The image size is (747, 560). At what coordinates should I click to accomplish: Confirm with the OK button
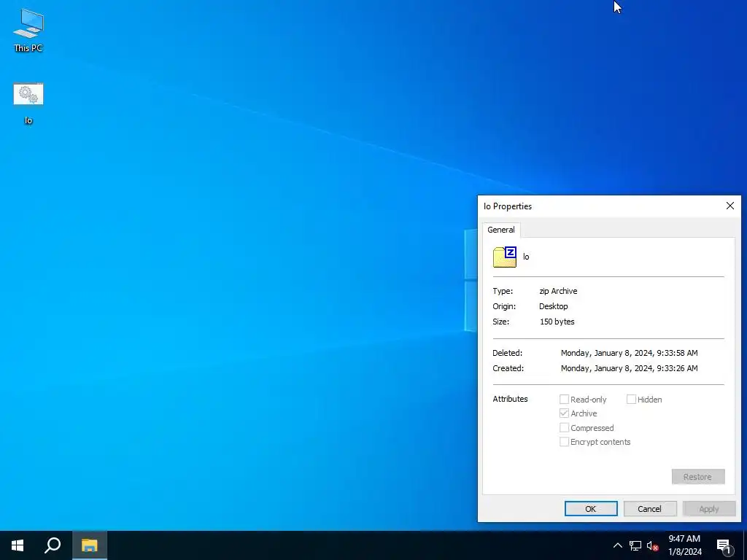pos(591,508)
